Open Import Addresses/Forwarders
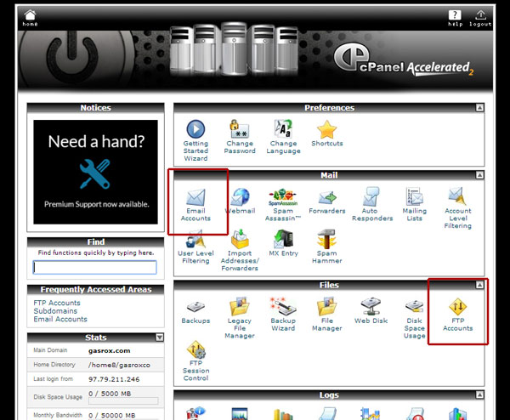 coord(240,251)
